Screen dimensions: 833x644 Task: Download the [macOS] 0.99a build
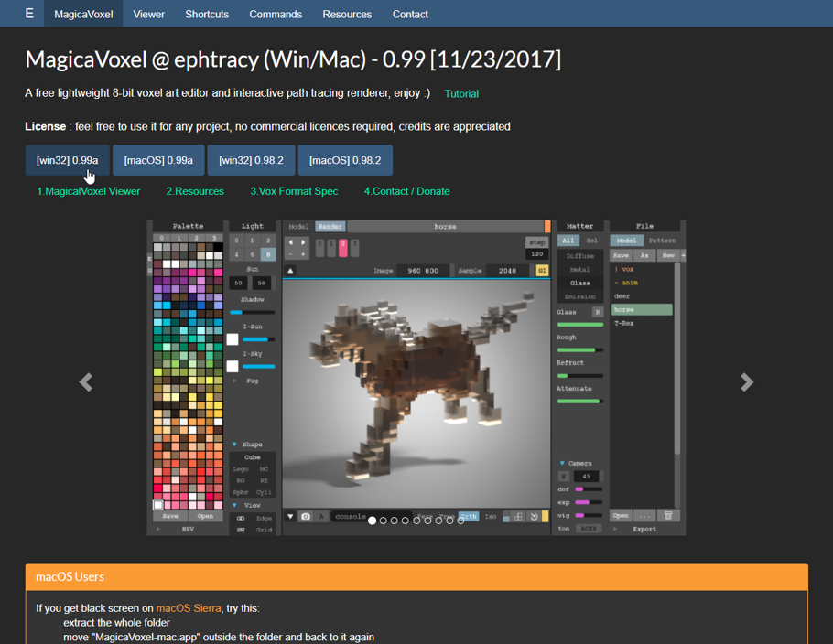click(158, 160)
